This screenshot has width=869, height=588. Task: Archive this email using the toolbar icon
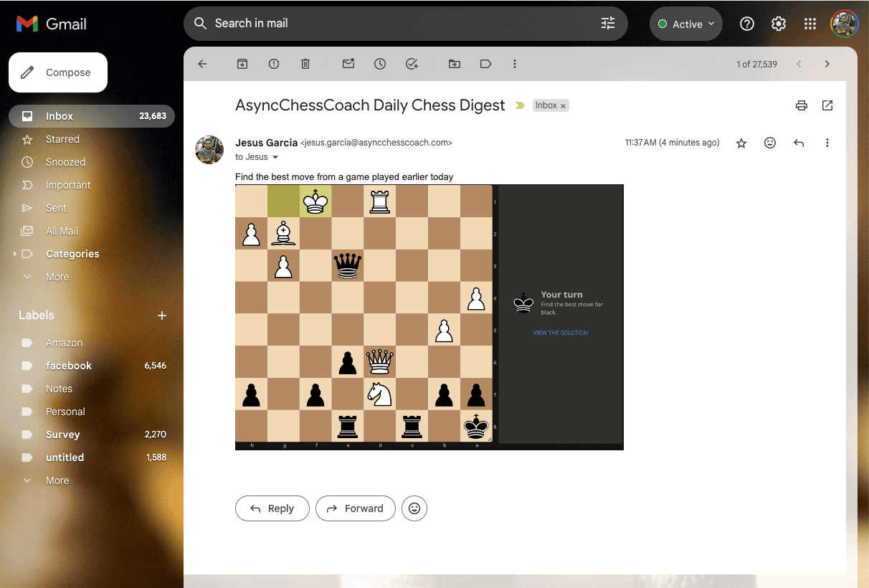pos(242,64)
